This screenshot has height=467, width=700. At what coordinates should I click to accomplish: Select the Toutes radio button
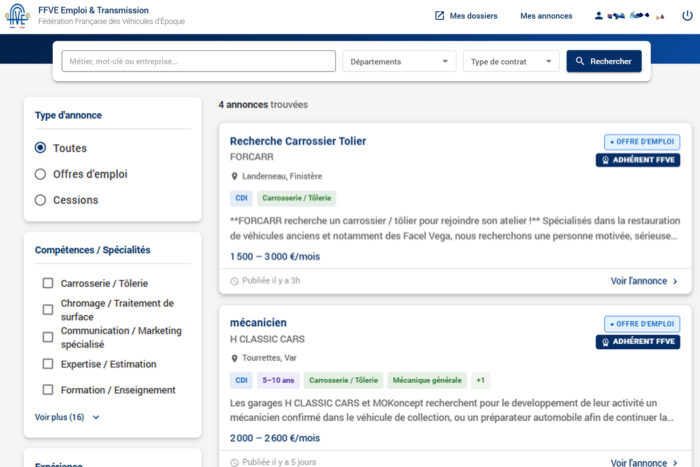pos(40,148)
